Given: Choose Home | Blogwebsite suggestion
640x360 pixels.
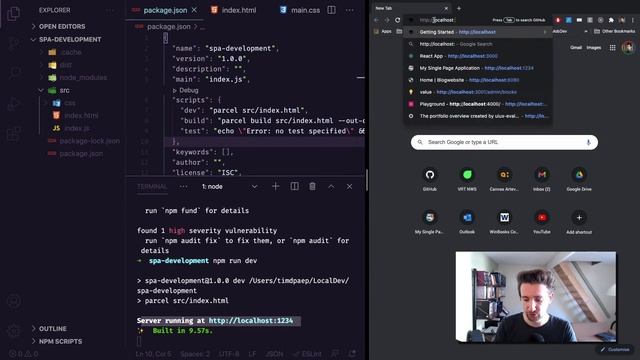Looking at the screenshot, I should (478, 80).
